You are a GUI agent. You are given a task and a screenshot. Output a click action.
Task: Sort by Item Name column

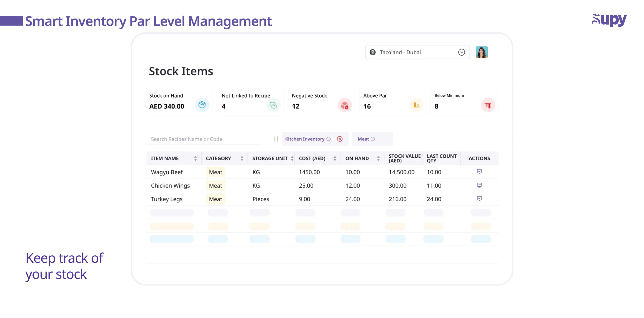point(195,158)
